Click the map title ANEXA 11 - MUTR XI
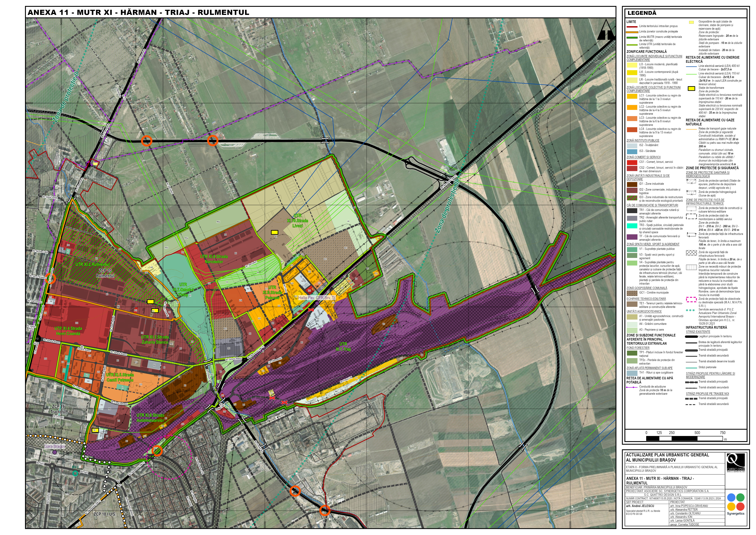 coord(138,13)
